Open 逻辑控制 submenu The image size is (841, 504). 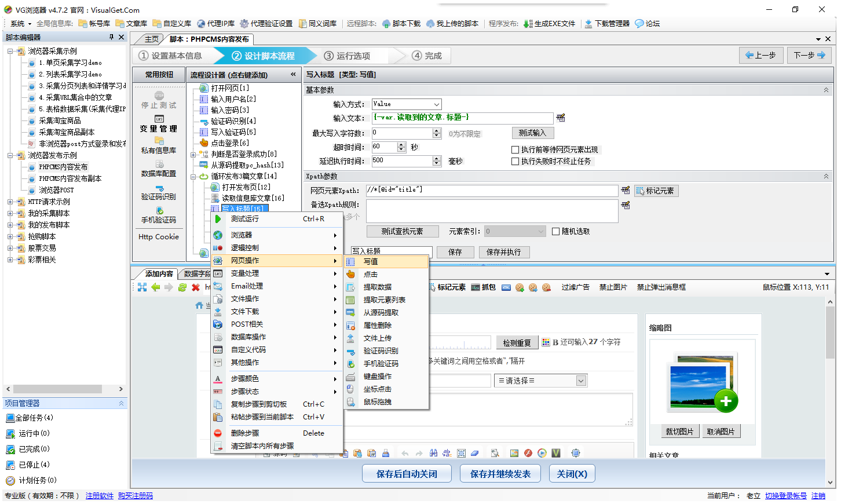(277, 248)
